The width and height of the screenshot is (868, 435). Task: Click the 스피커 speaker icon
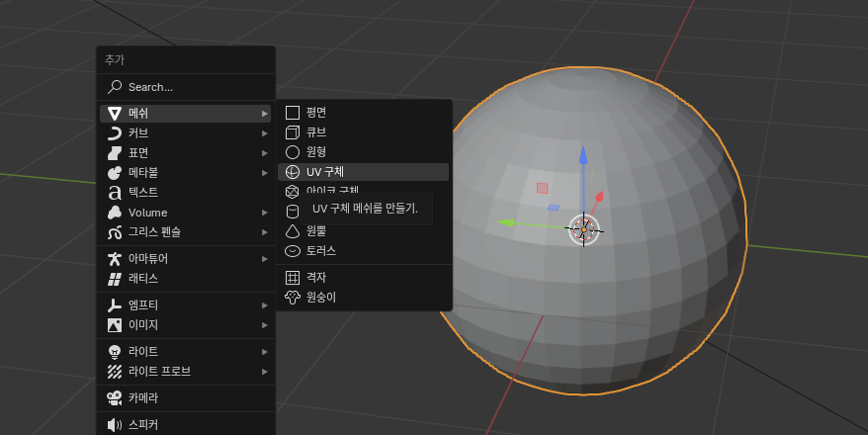click(115, 425)
